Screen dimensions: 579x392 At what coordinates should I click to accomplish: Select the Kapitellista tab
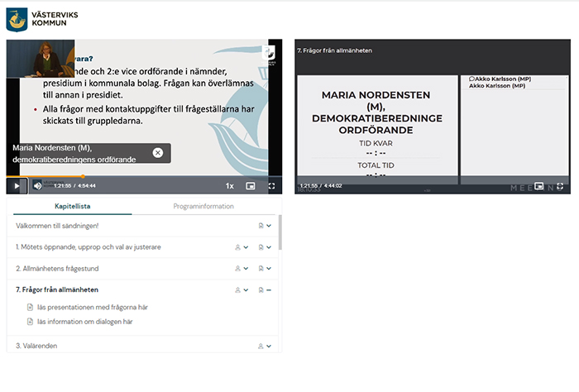[x=73, y=206]
